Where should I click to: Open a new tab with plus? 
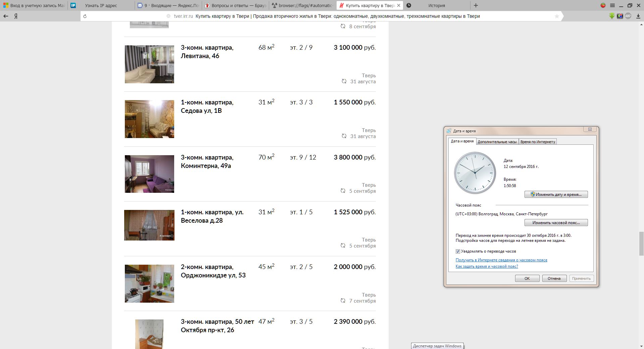[x=476, y=5]
